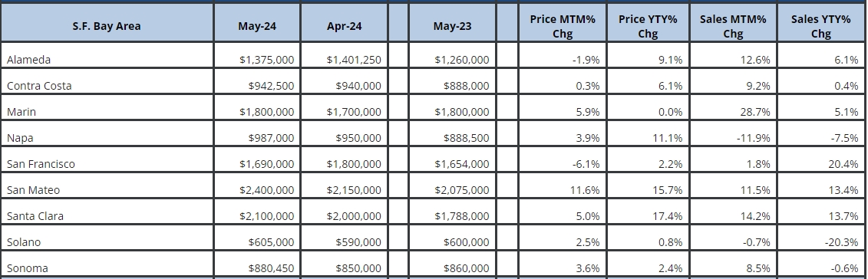
Task: Select the May-24 column header
Action: pos(257,26)
